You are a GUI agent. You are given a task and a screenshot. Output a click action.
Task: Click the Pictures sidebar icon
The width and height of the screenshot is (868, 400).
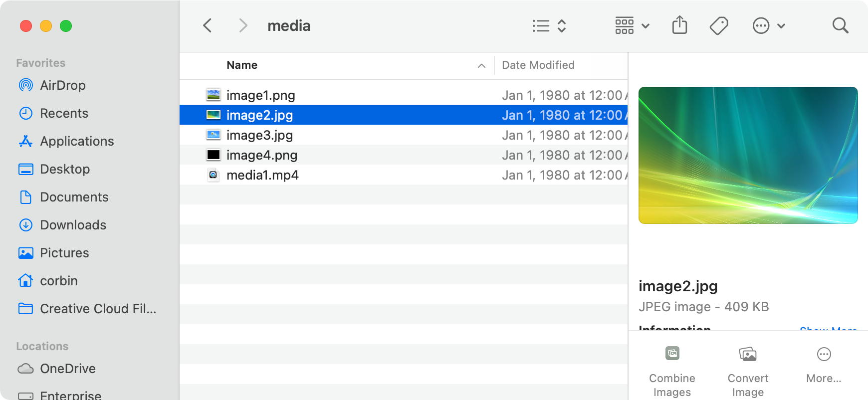26,253
